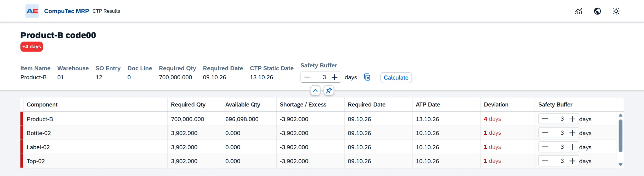The height and width of the screenshot is (176, 644).
Task: Click the header Safety Buffer input field
Action: (x=321, y=77)
